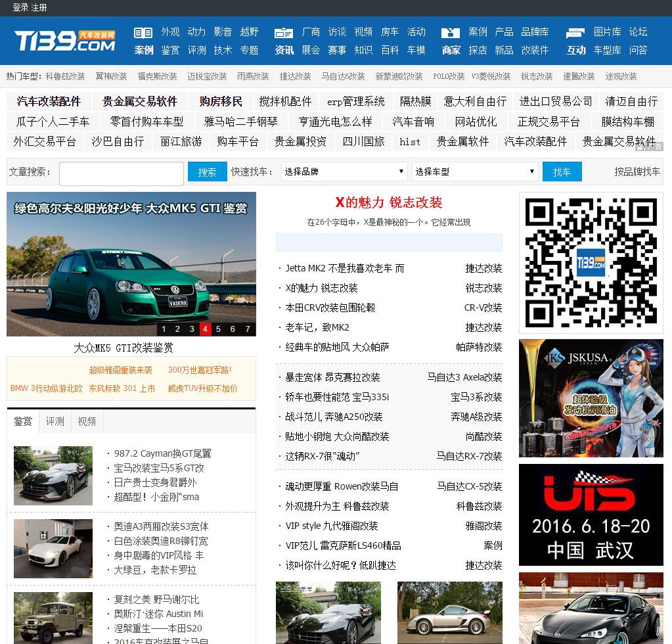Select slide 4 on carousel

coord(206,329)
